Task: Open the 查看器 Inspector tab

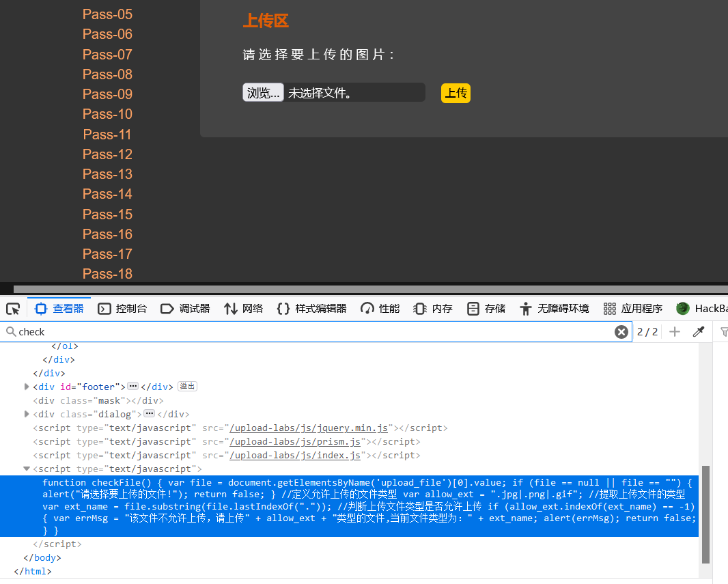Action: [x=59, y=309]
